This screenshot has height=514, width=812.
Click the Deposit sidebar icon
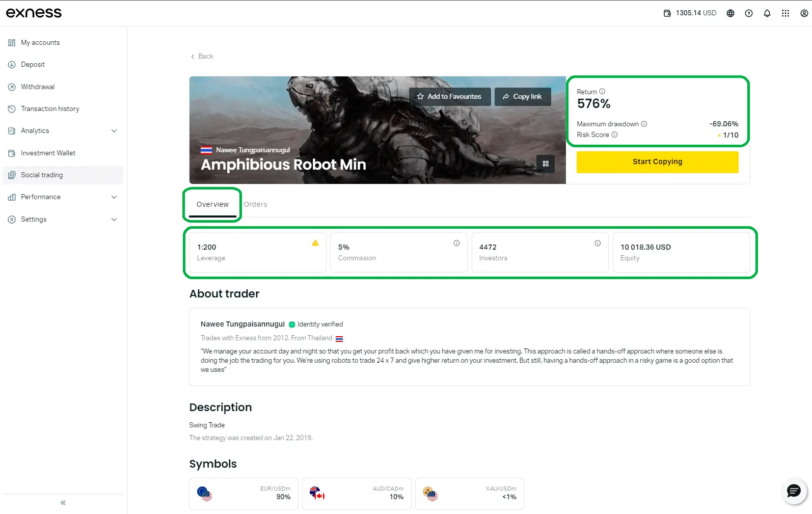coord(12,65)
